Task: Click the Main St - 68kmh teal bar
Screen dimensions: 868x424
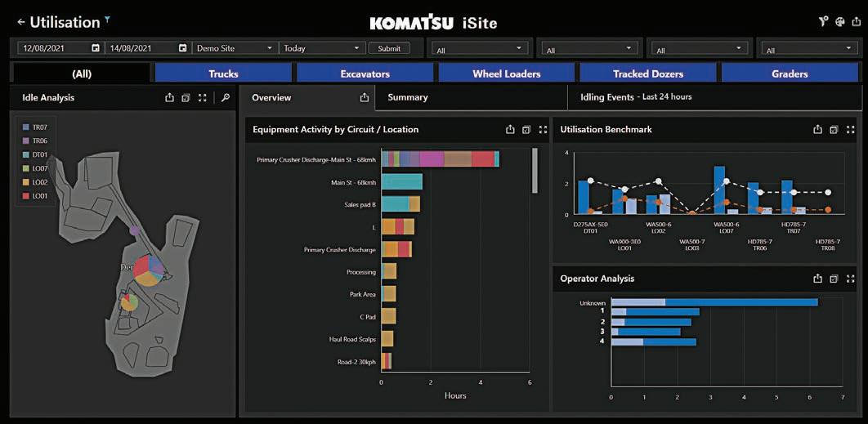Action: coord(402,182)
